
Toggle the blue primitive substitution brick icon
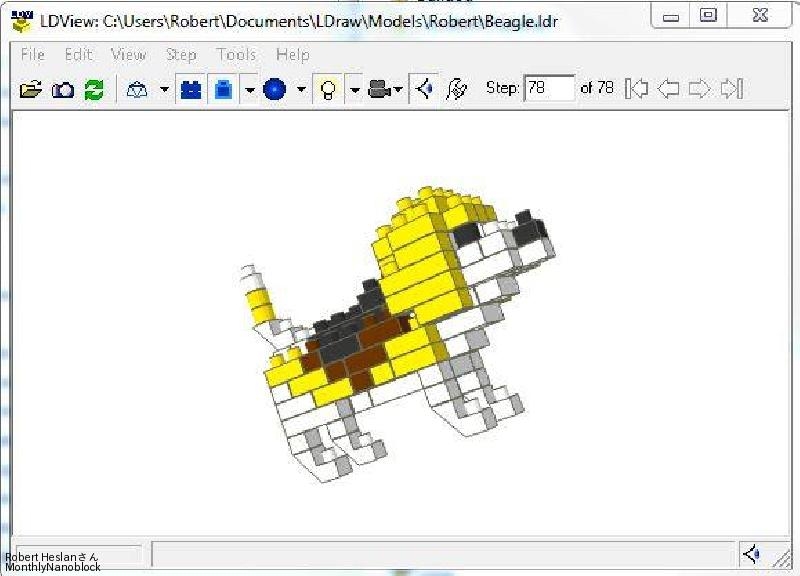point(223,89)
